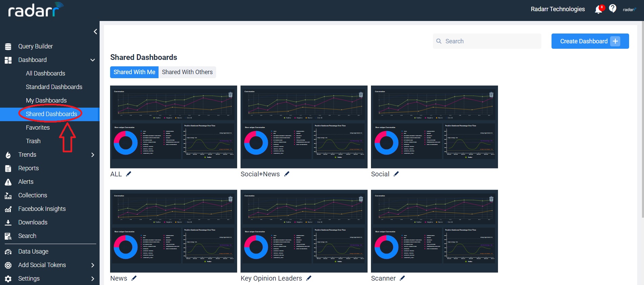Open Downloads page
The image size is (644, 285).
[x=33, y=222]
